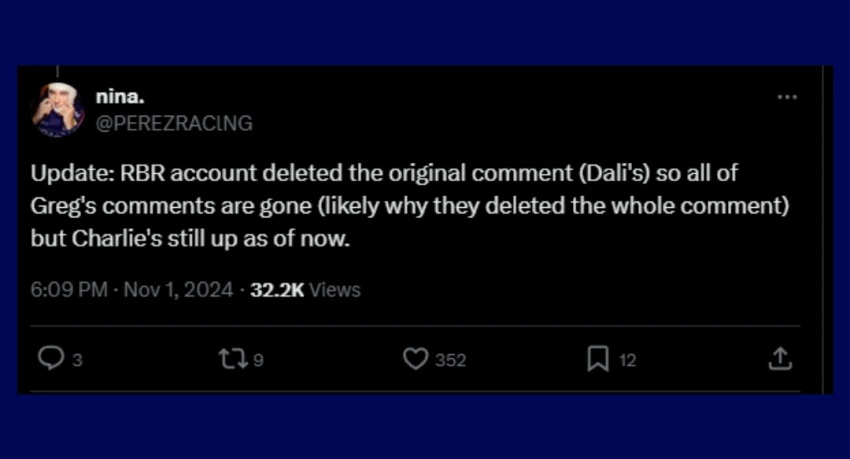850x459 pixels.
Task: Open the 6:09 PM timestamp link
Action: coord(67,290)
